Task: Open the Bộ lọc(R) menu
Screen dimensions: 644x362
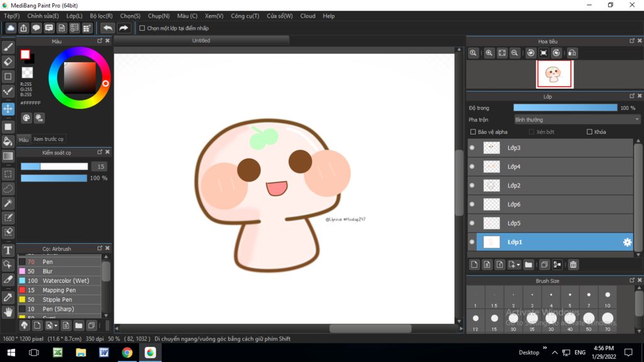Action: click(x=101, y=16)
